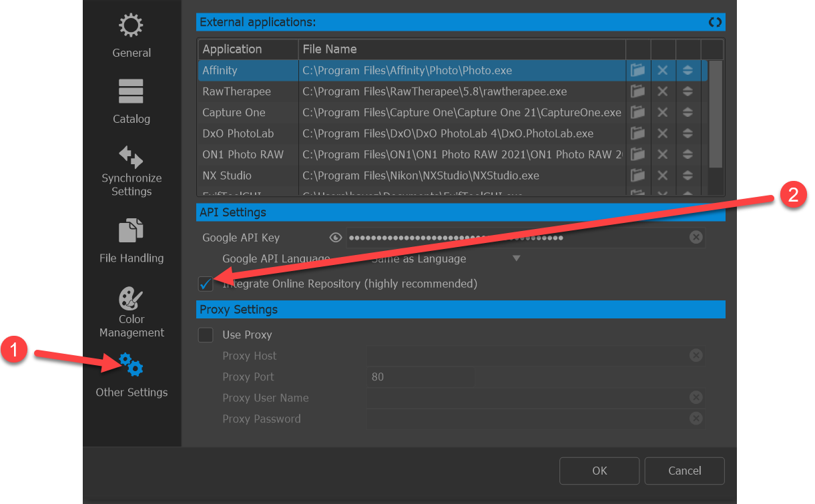Remove the ON1 Photo RAW entry

[x=662, y=154]
